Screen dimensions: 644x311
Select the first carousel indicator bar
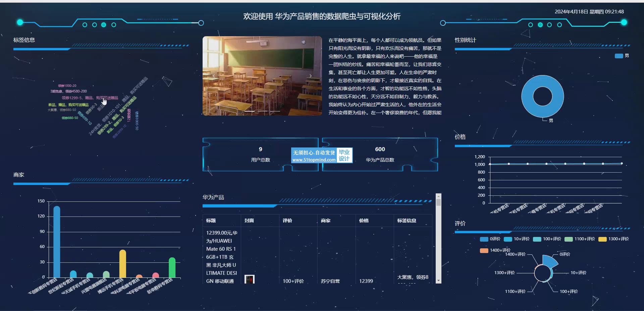click(x=250, y=111)
